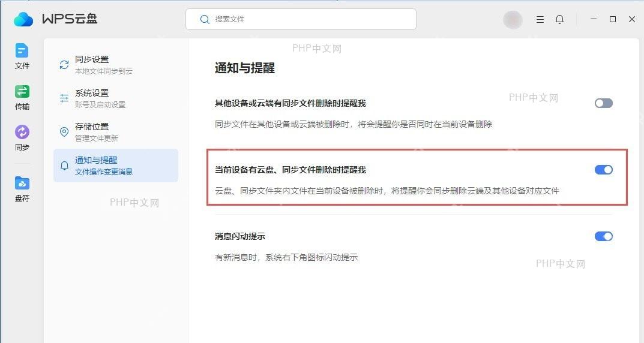Image resolution: width=644 pixels, height=343 pixels.
Task: Turn off 消息闪动提示 toggle
Action: click(x=603, y=236)
